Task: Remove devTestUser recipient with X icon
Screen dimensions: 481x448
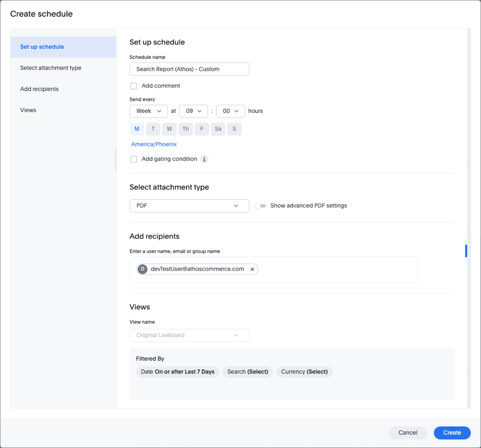Action: (x=252, y=269)
